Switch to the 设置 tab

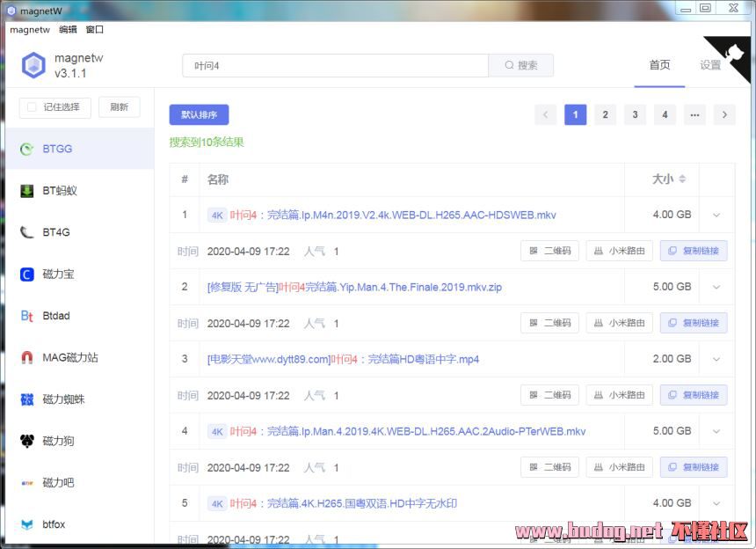710,65
